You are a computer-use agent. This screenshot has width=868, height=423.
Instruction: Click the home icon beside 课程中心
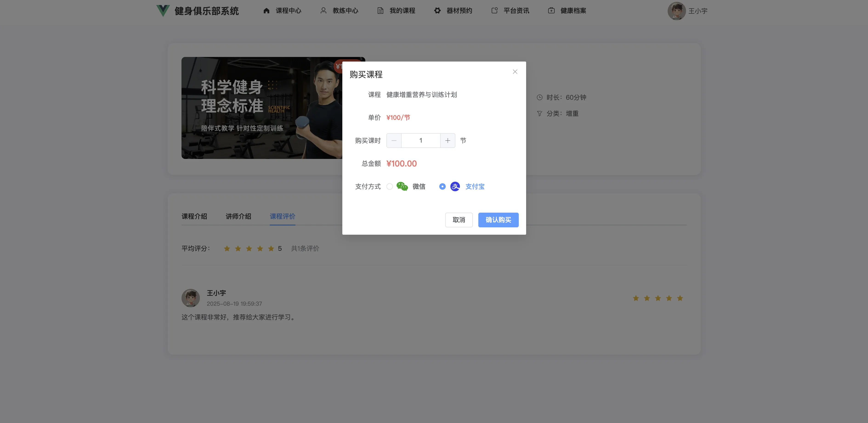[267, 11]
